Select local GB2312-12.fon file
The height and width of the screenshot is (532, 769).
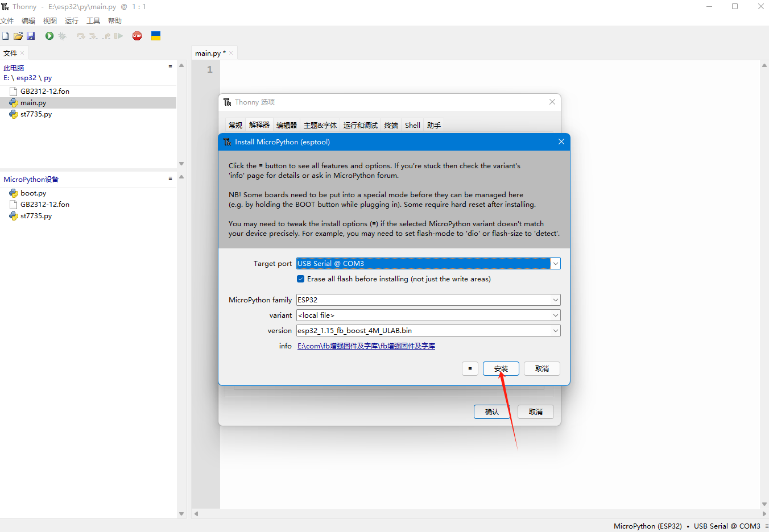point(88,91)
